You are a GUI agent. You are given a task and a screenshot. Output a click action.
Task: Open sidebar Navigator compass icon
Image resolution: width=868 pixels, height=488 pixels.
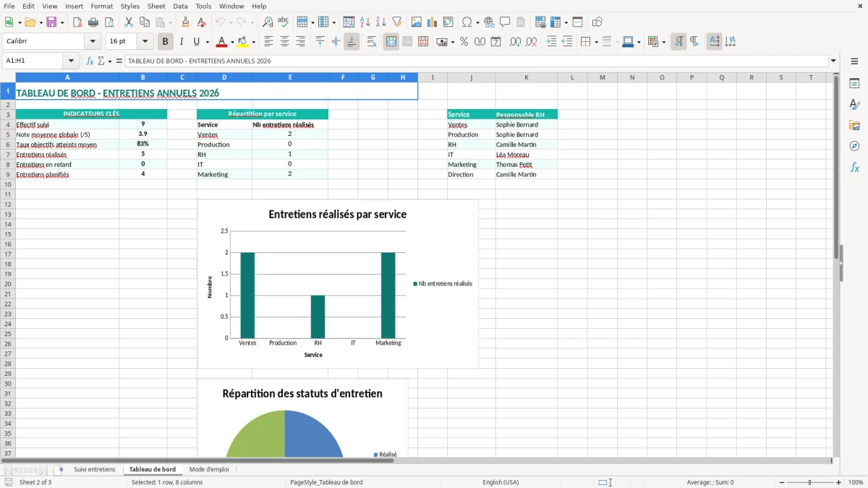coord(854,146)
